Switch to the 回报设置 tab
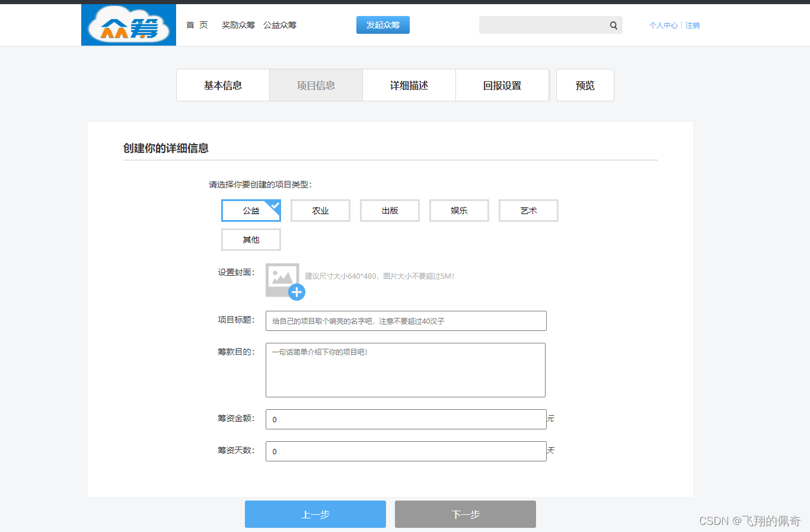 click(x=502, y=85)
